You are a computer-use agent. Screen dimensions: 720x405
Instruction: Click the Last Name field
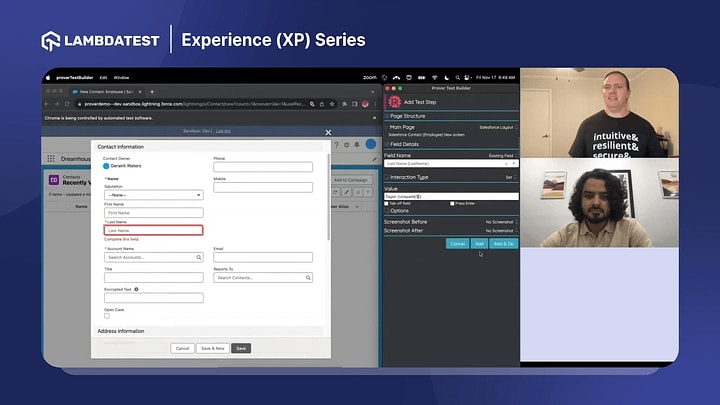click(154, 230)
